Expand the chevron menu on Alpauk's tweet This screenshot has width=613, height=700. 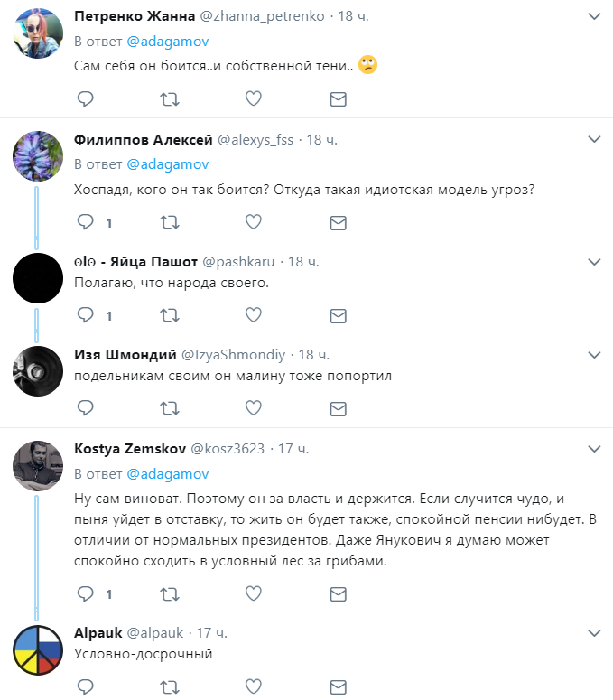594,633
